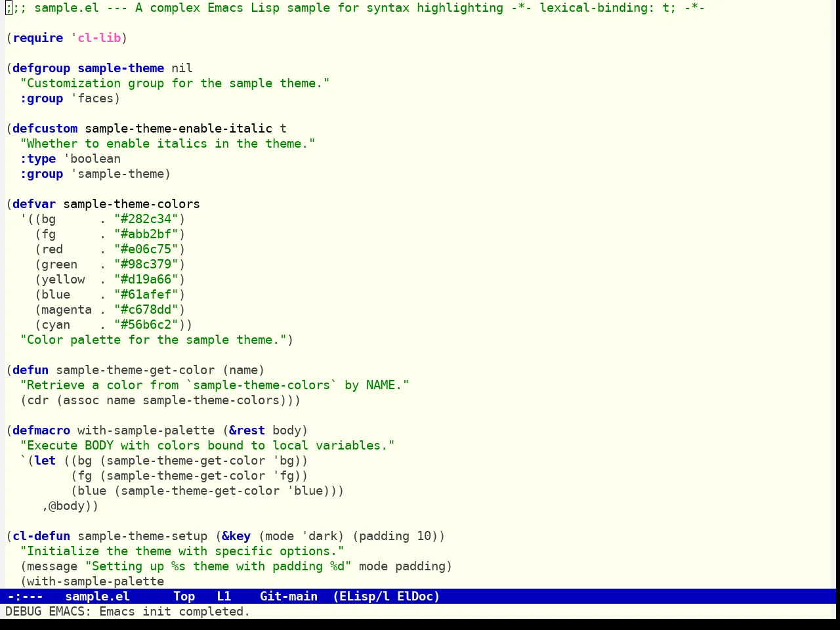Click the color string "#282c34"
This screenshot has width=840, height=630.
click(x=146, y=219)
